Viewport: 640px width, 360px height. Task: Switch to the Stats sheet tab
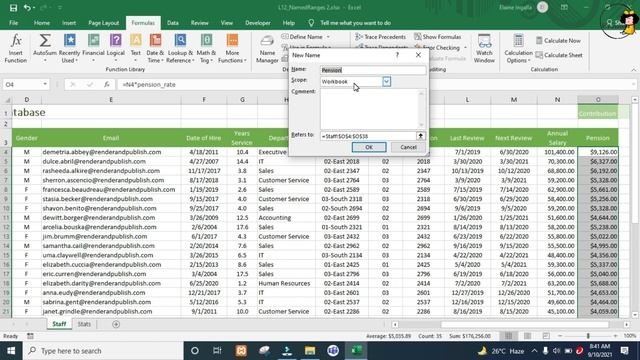(84, 324)
